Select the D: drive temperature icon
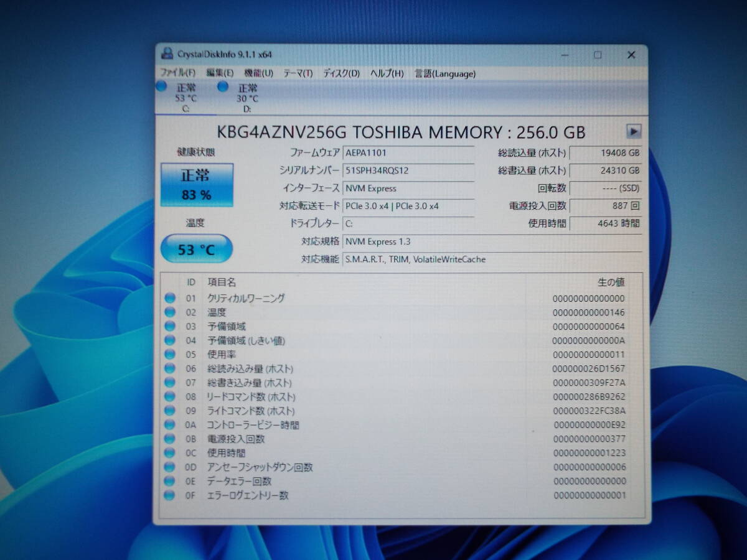 pos(223,86)
